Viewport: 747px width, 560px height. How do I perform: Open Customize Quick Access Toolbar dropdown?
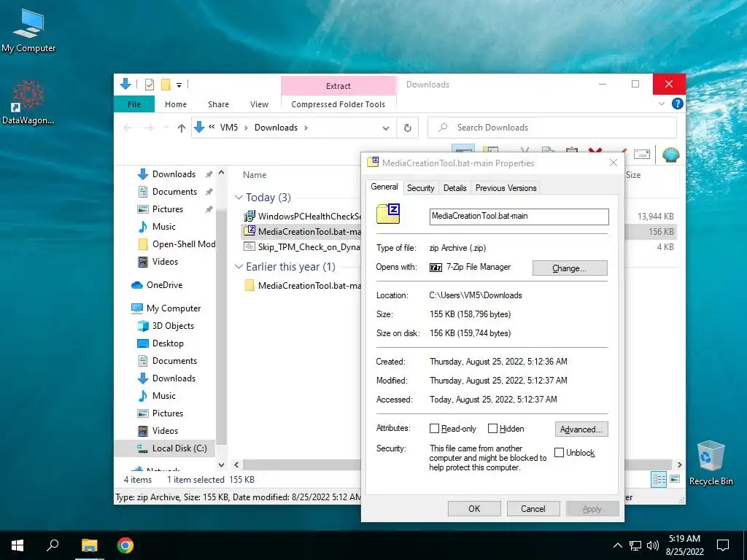click(179, 85)
